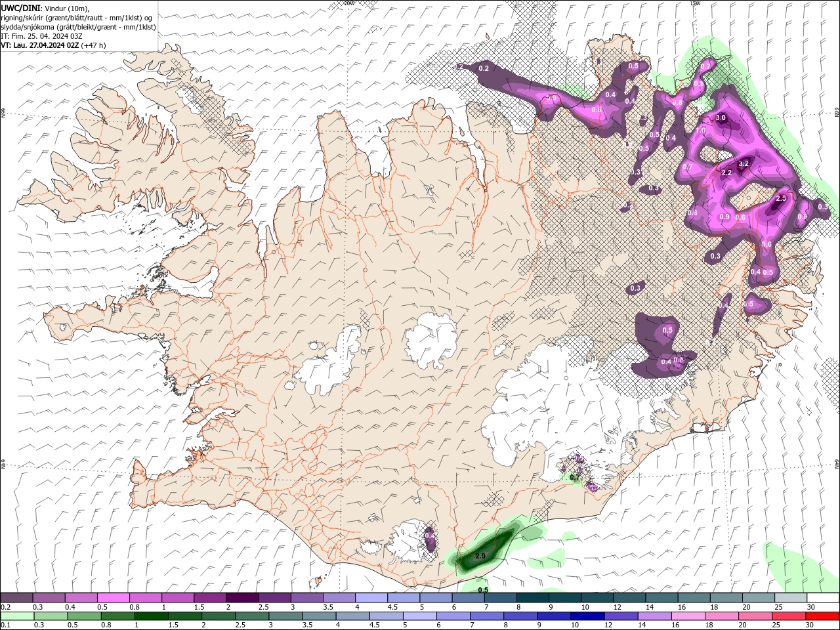Click the 2.2 snowfall value on the map
The image size is (840, 630).
(x=726, y=173)
